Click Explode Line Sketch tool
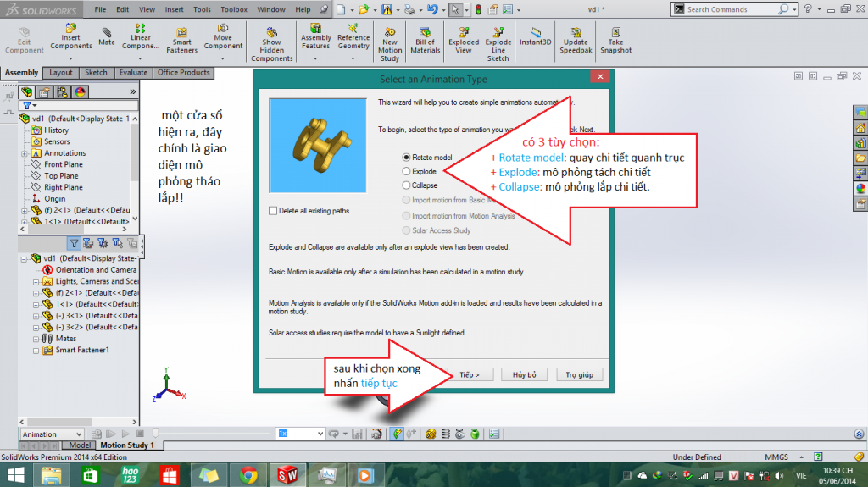 click(x=498, y=44)
